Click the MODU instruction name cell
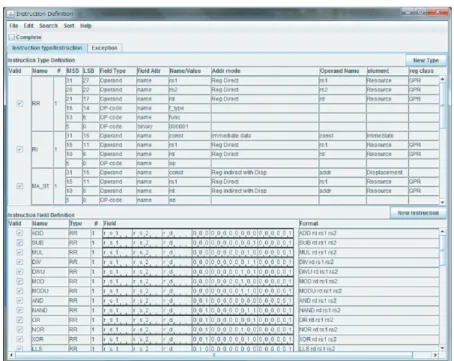This screenshot has height=361, width=454. [50, 291]
